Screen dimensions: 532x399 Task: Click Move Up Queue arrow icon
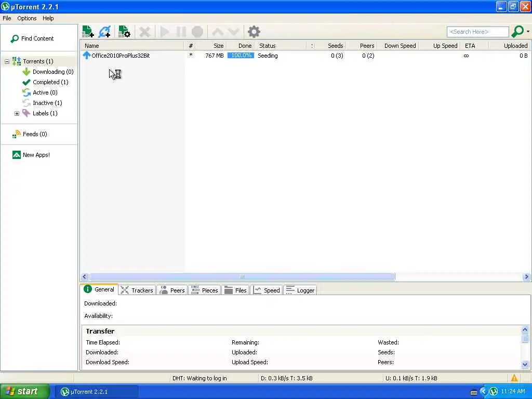tap(218, 32)
